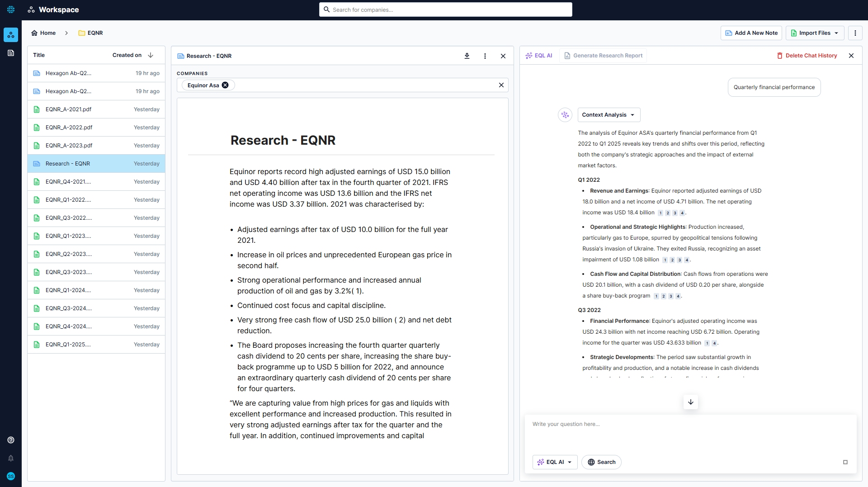This screenshot has width=868, height=487.
Task: Switch to Generate Research Report tab
Action: [x=603, y=56]
